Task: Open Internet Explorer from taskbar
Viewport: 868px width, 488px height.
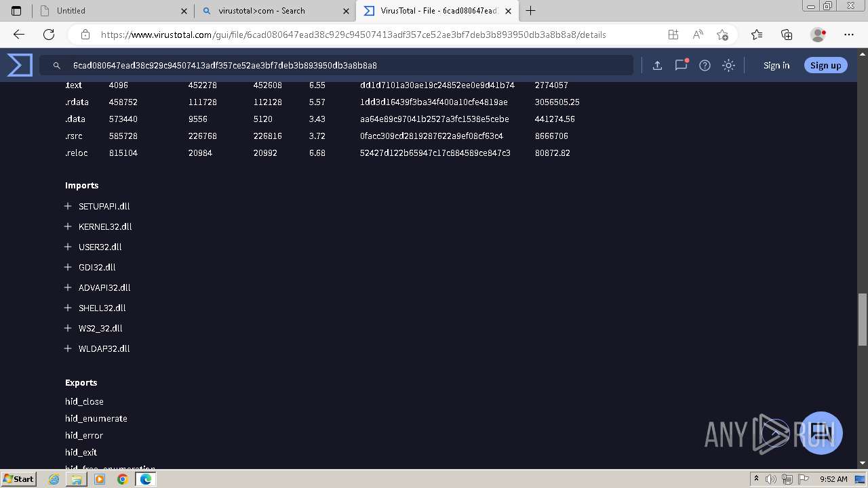Action: click(54, 479)
